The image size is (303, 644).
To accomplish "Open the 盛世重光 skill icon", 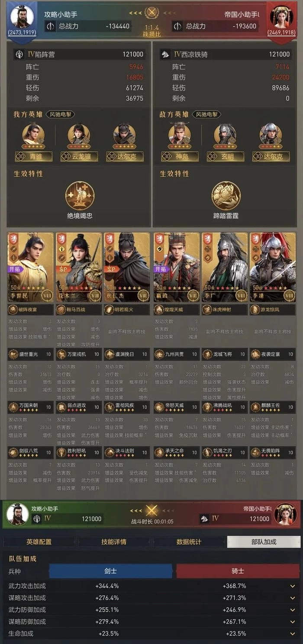I will [13, 354].
